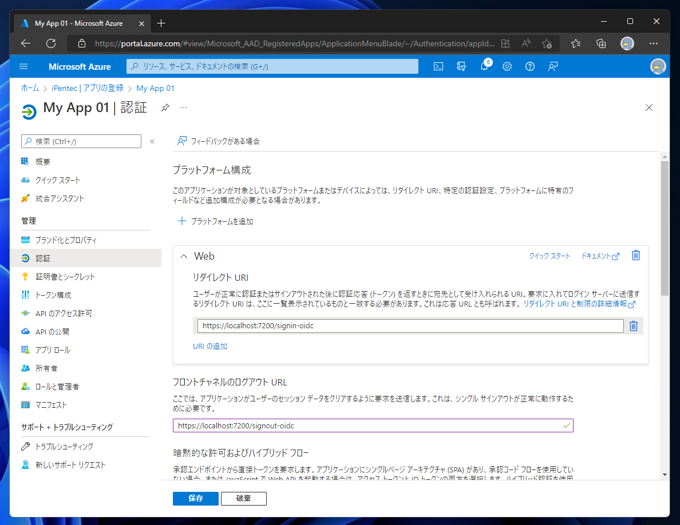Screen dimensions: 680x525
Task: Open browser settings and more menu
Action: (x=654, y=43)
